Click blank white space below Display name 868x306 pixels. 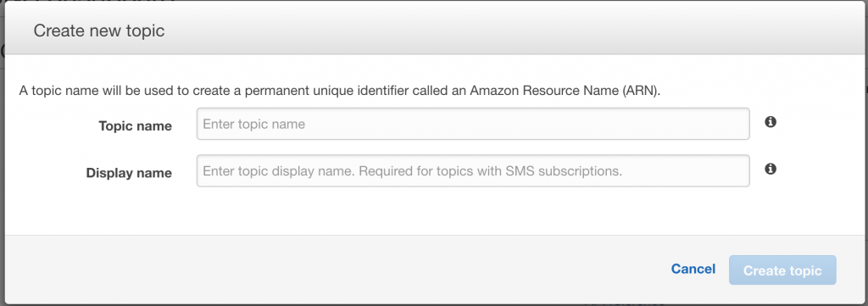[x=434, y=211]
